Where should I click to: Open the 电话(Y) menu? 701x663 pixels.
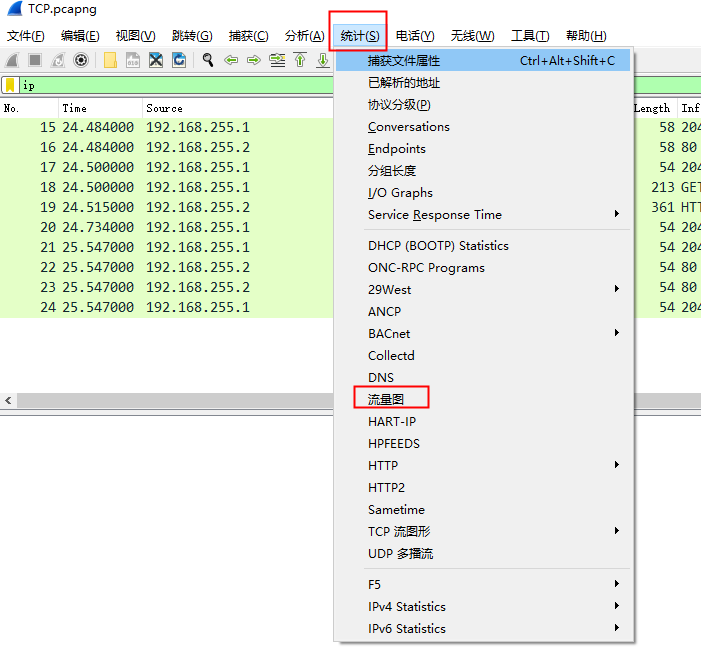(x=415, y=35)
